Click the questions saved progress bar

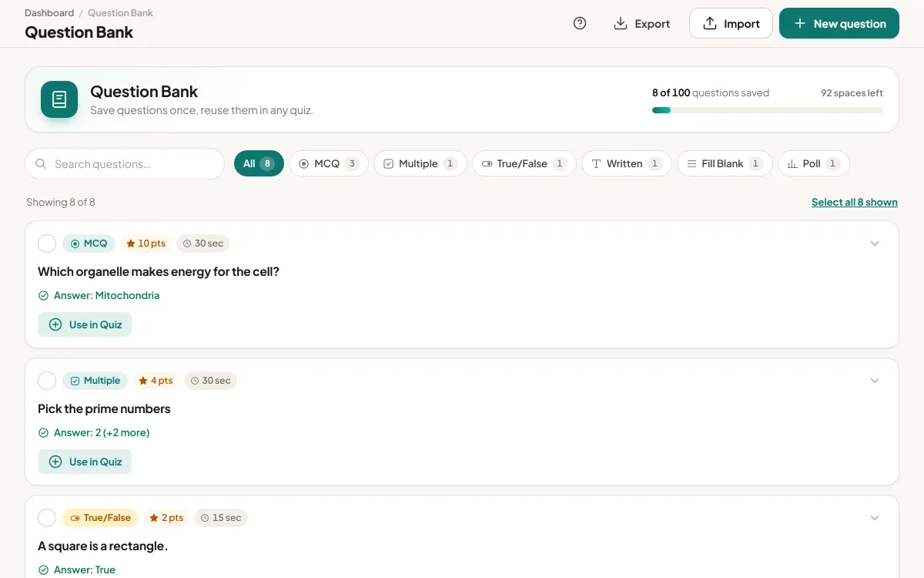tap(767, 110)
